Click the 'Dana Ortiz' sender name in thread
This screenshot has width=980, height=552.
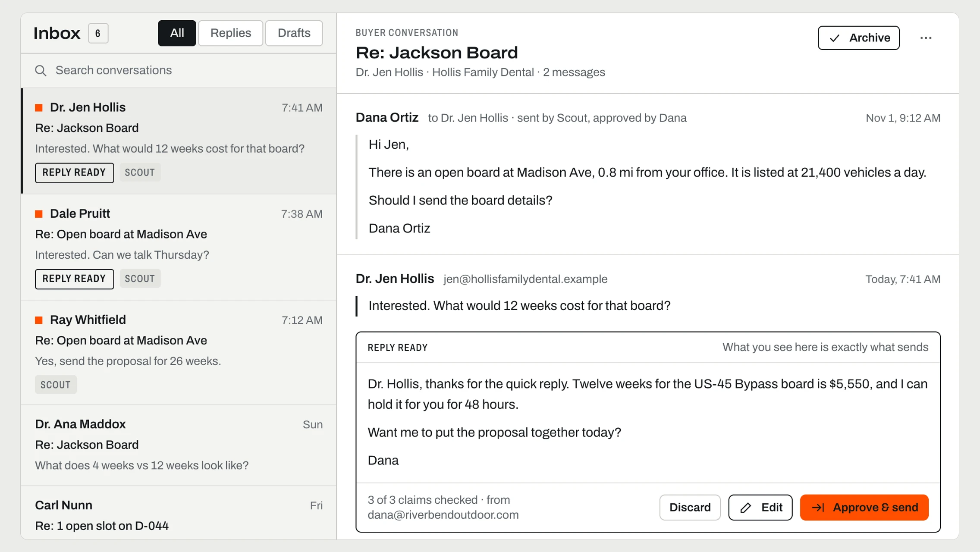387,118
